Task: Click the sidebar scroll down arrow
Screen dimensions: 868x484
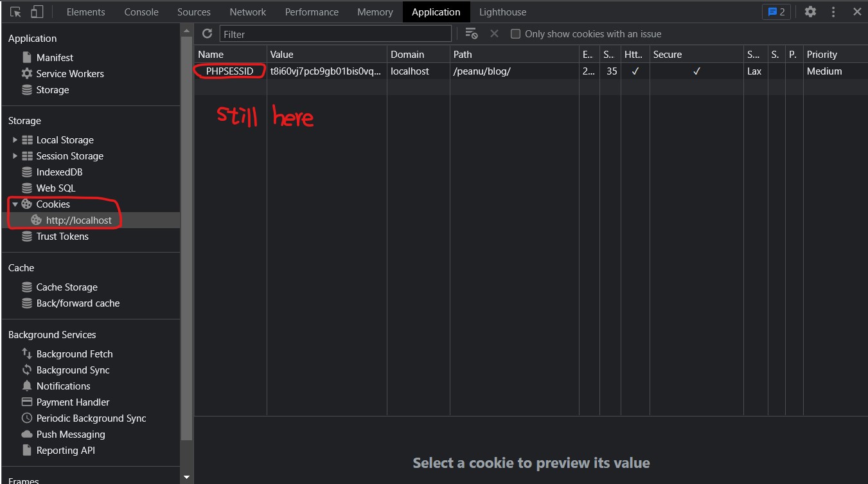Action: tap(186, 477)
